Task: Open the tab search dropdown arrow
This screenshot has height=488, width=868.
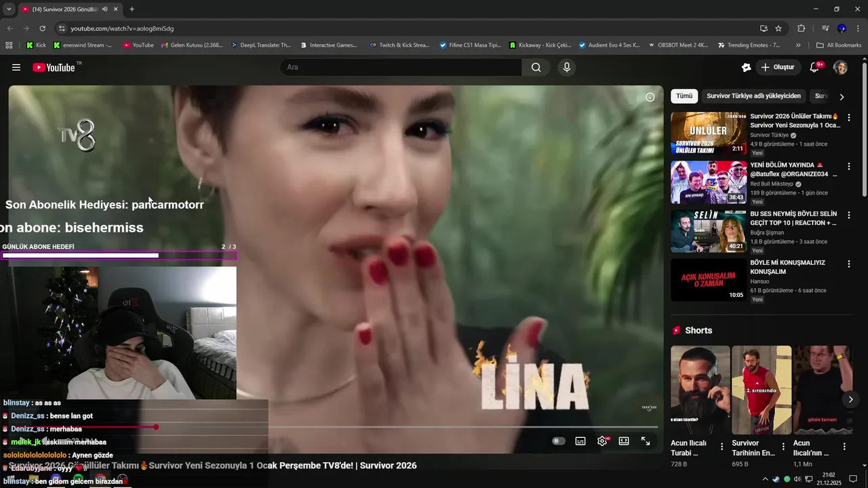Action: pyautogui.click(x=9, y=9)
